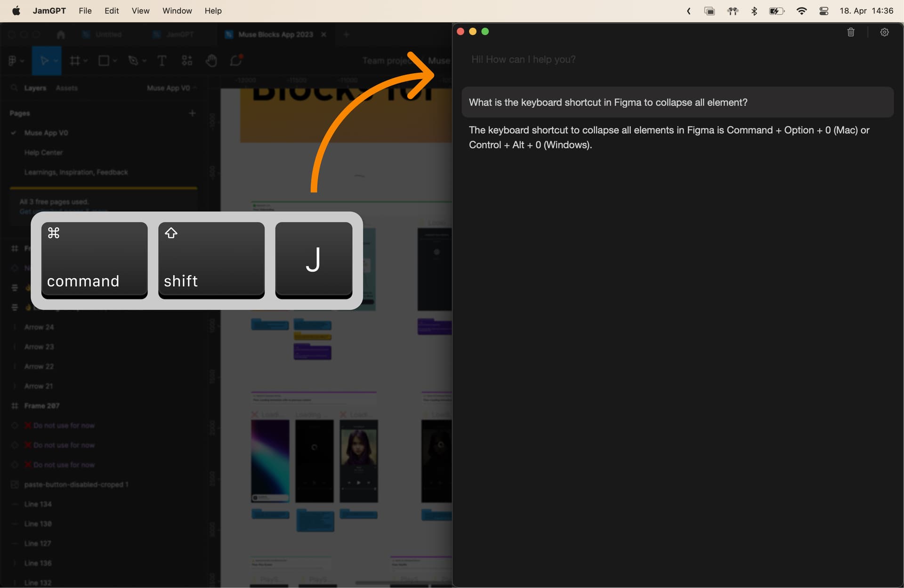
Task: Open the Muse App V0 page dropdown
Action: [x=172, y=88]
